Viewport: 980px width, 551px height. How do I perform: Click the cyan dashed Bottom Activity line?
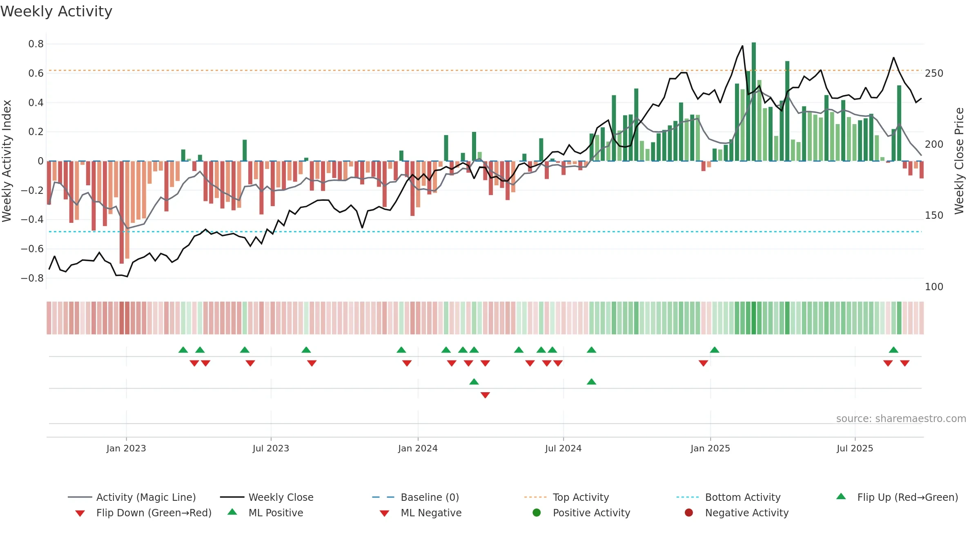click(x=485, y=232)
